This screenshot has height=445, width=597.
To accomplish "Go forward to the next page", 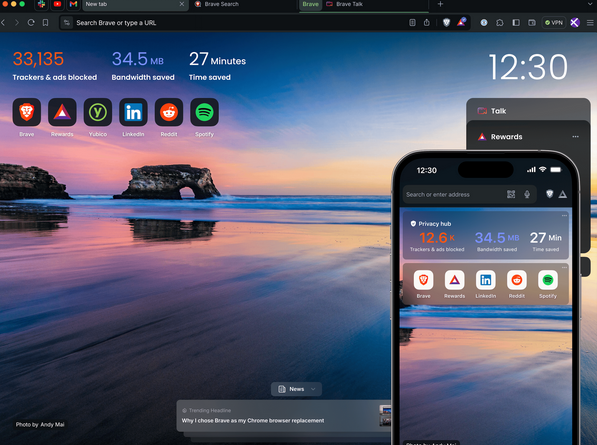I will (x=17, y=23).
